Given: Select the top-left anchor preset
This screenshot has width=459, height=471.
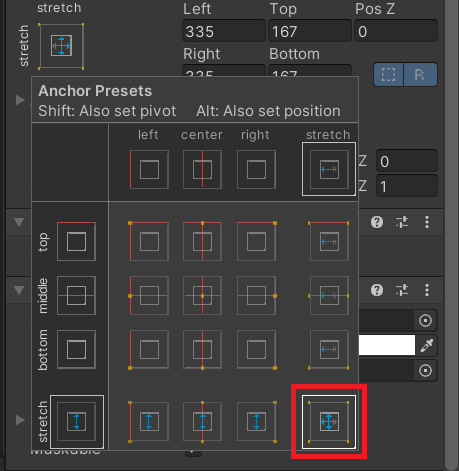Looking at the screenshot, I should [149, 241].
